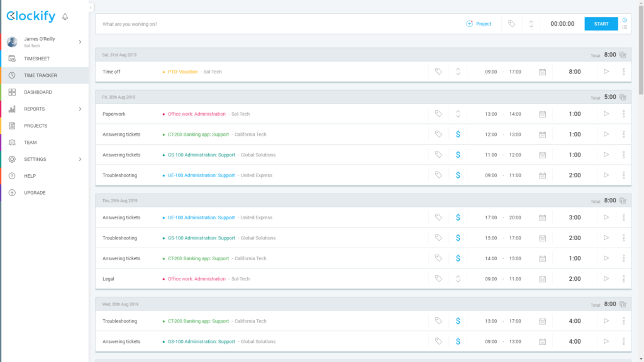Image resolution: width=644 pixels, height=362 pixels.
Task: Switch to manual mode list icon
Action: [x=625, y=28]
